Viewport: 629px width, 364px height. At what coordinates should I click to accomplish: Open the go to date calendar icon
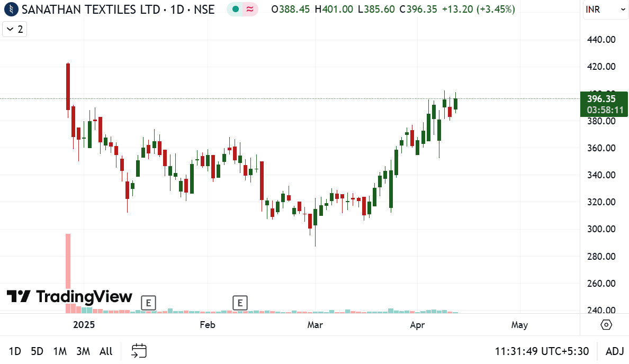139,351
